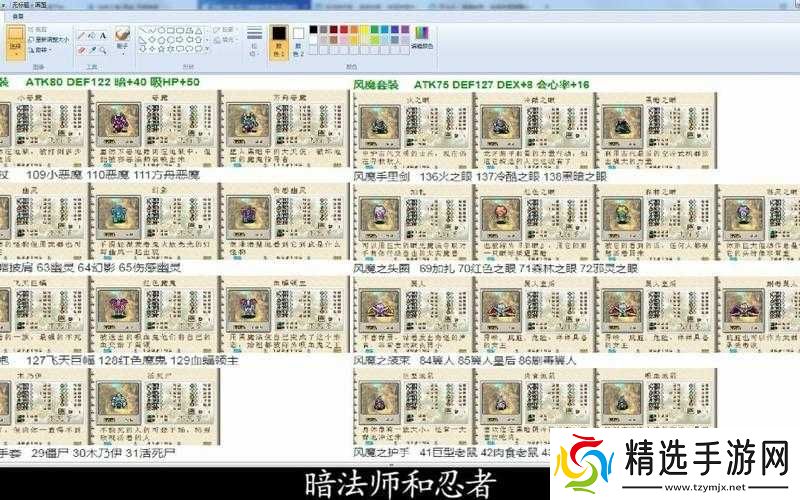Open the line Size thickness dropdown
Screen dimensions: 800x500
coord(255,40)
